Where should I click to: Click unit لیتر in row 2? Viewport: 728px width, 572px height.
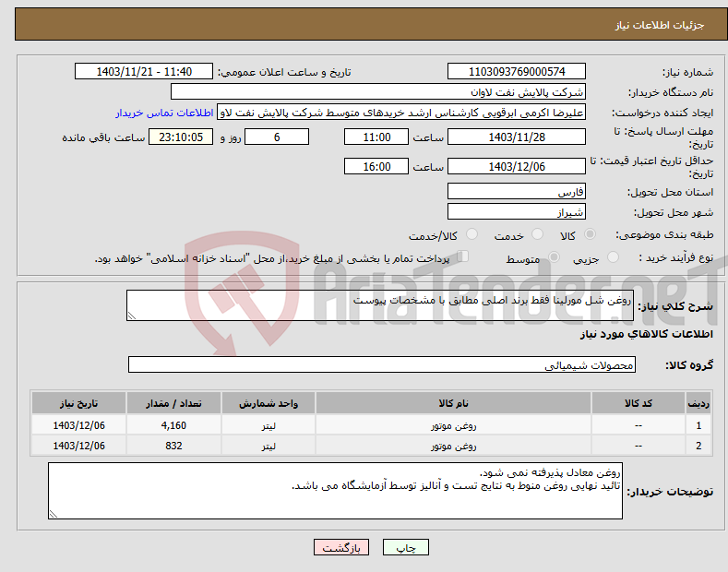coord(269,446)
